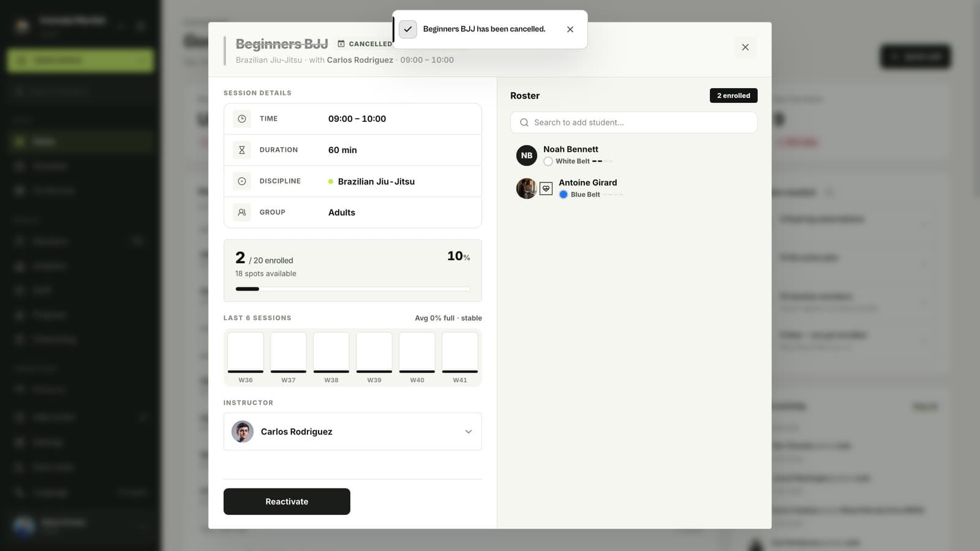Select the W41 session bar
The width and height of the screenshot is (980, 551).
click(460, 353)
